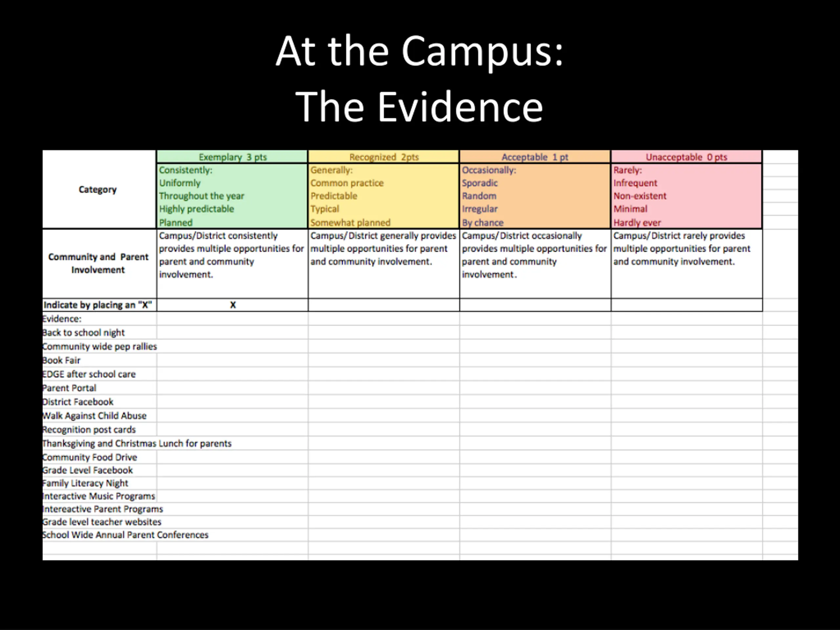
Task: Select the 'Acceptable 1 pt' header cell
Action: click(x=535, y=157)
